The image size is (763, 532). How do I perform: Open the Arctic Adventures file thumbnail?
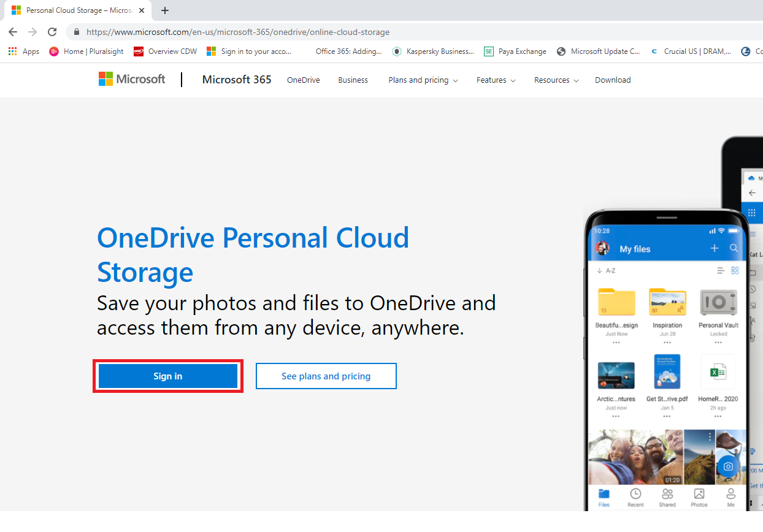(616, 375)
